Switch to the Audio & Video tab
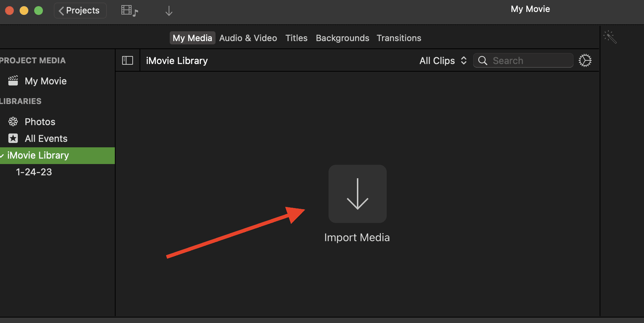Viewport: 644px width, 323px height. click(x=248, y=38)
